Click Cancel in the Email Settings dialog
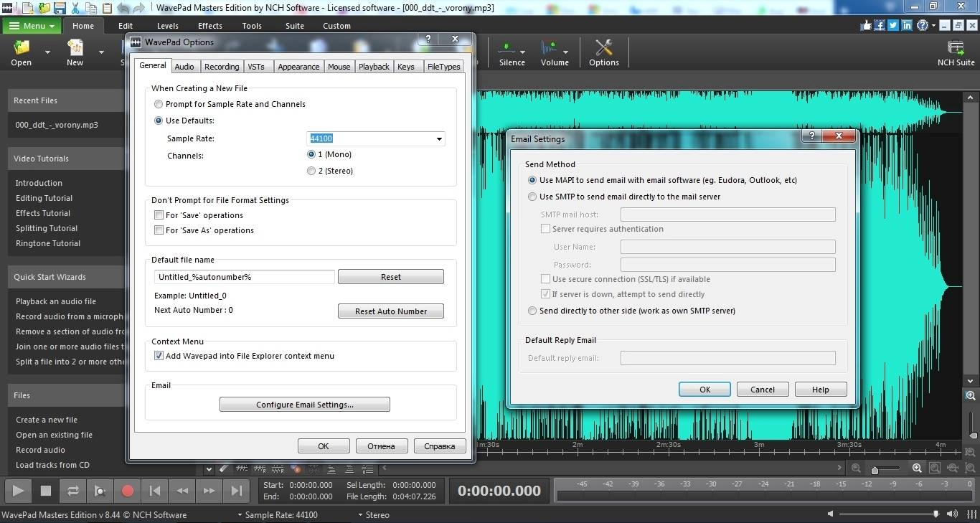Image resolution: width=980 pixels, height=523 pixels. (763, 390)
